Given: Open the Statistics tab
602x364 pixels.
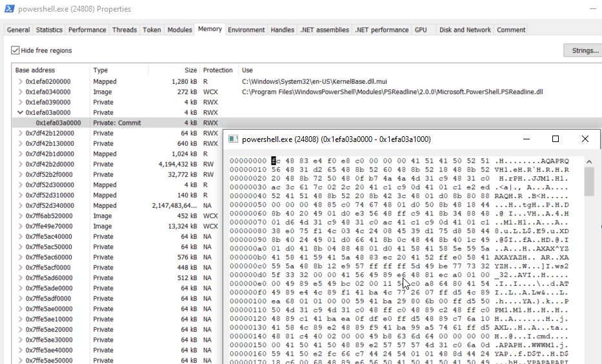Looking at the screenshot, I should click(49, 30).
